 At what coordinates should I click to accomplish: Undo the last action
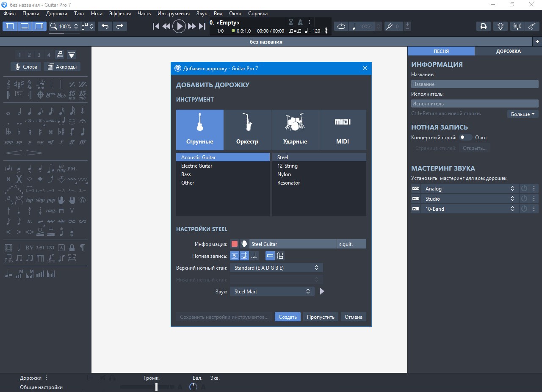(x=105, y=26)
